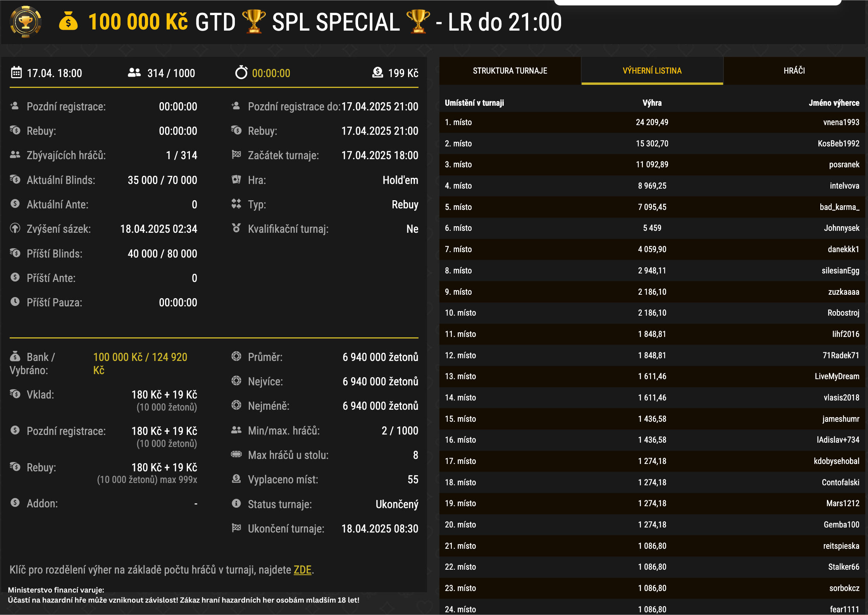This screenshot has height=615, width=868.
Task: Click the arrow icon next to Zvýšení sázek
Action: 15,229
